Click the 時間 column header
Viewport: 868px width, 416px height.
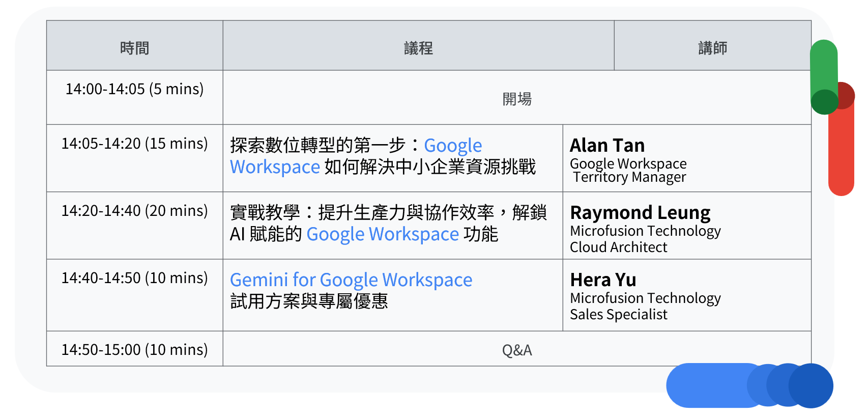134,48
